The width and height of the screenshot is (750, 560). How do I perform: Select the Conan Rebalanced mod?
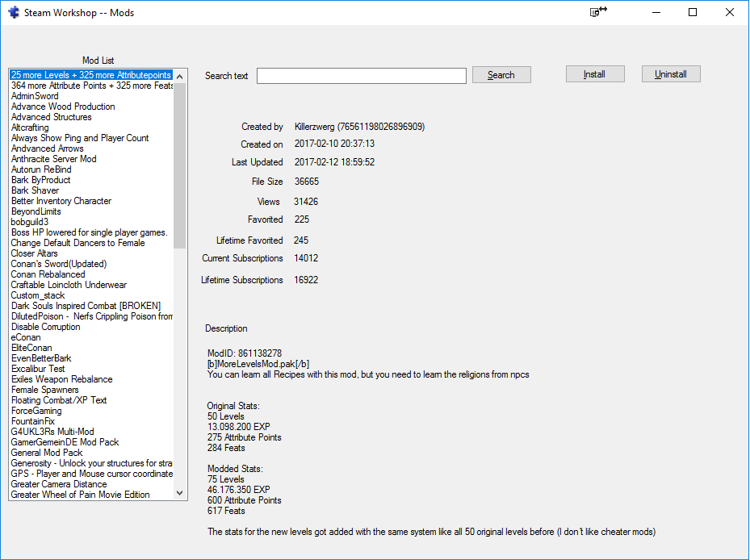point(48,274)
